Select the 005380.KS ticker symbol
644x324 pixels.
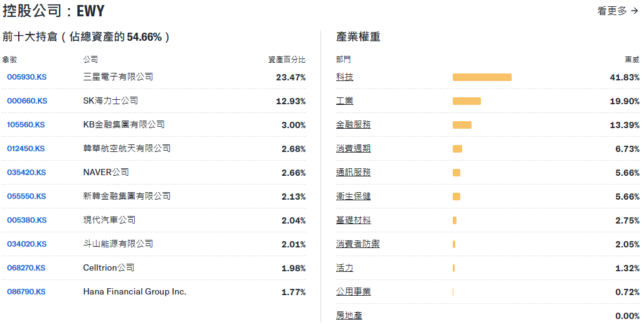click(26, 220)
